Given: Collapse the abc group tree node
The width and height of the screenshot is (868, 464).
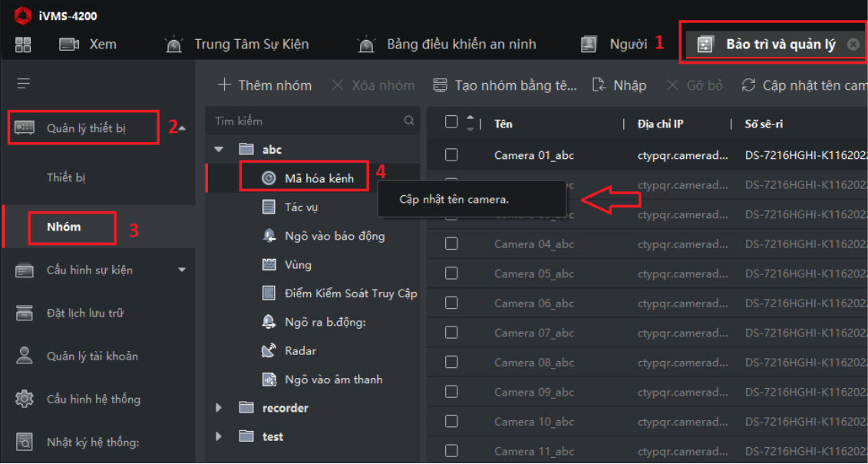Looking at the screenshot, I should (x=219, y=149).
